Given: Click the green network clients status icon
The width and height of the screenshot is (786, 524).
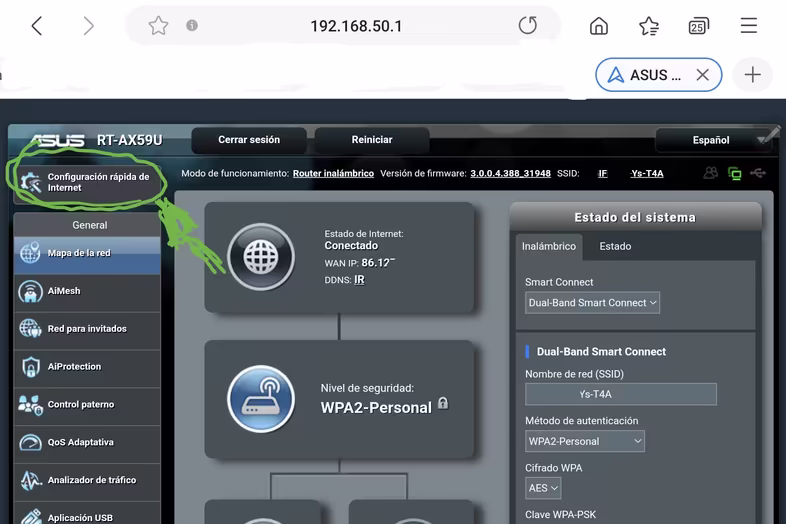Looking at the screenshot, I should (734, 173).
